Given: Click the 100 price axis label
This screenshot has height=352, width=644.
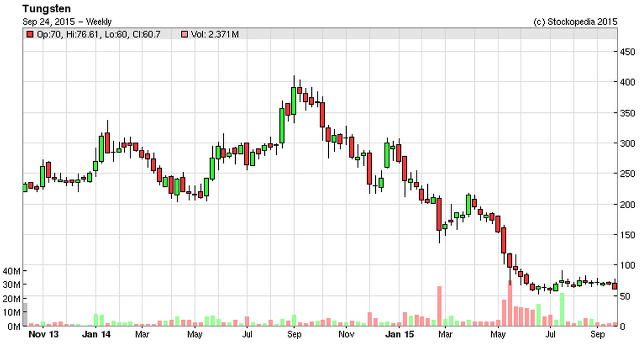Looking at the screenshot, I should click(627, 265).
